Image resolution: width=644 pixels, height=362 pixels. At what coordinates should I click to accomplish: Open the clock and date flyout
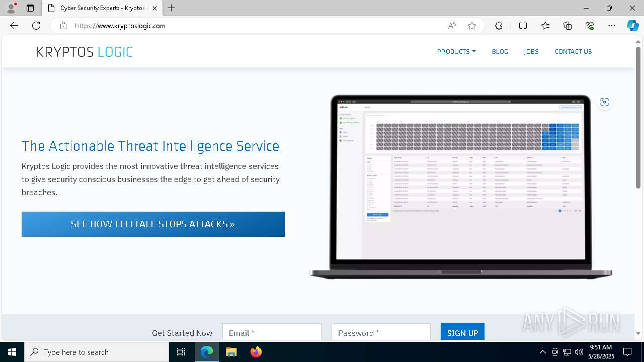click(600, 352)
